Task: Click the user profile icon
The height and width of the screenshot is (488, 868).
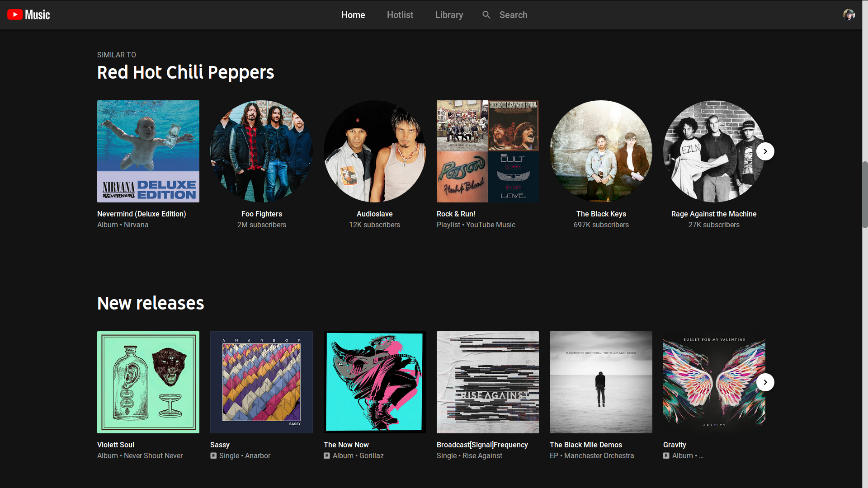Action: [849, 15]
